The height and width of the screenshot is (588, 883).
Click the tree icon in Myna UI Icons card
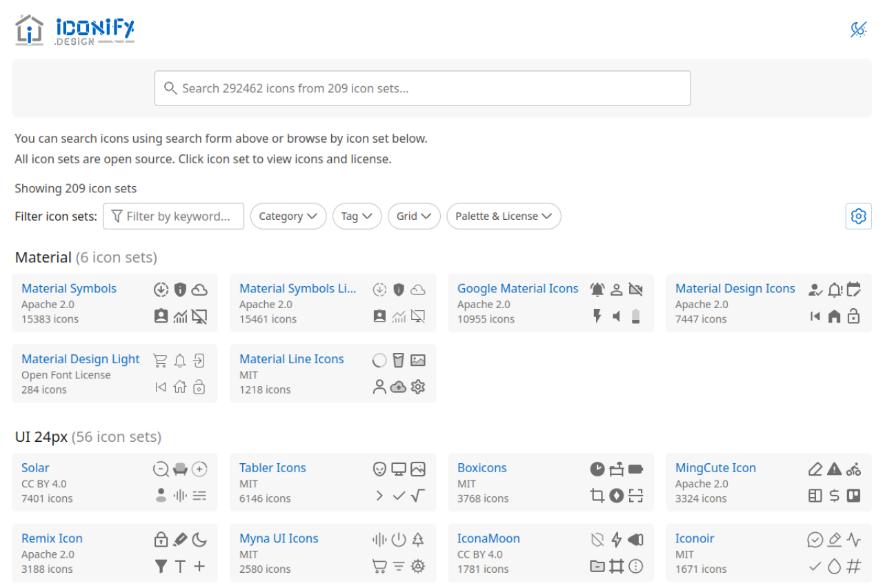pos(417,539)
